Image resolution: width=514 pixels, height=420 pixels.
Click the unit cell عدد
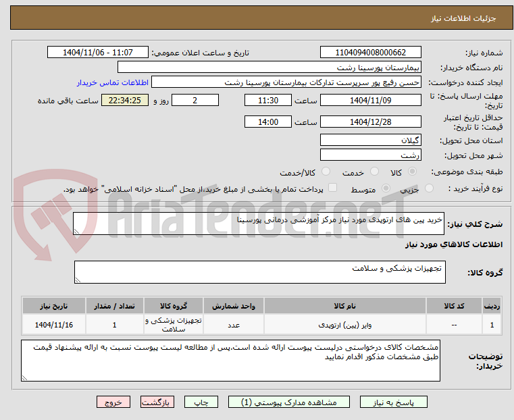tap(234, 325)
